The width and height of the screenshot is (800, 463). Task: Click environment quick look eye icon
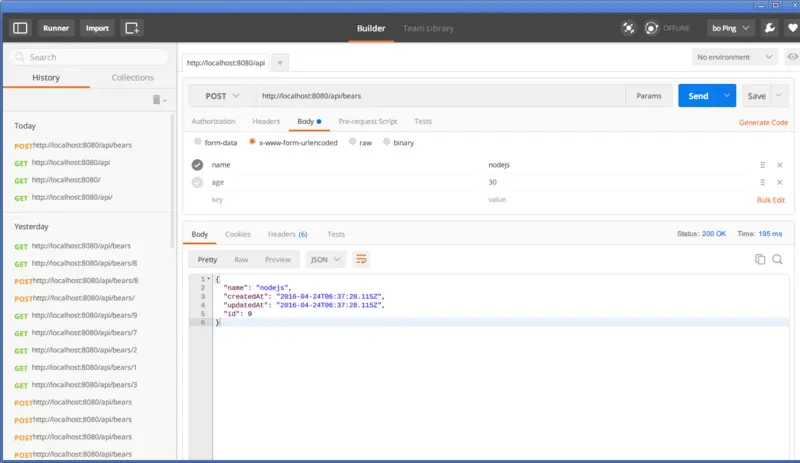click(792, 57)
